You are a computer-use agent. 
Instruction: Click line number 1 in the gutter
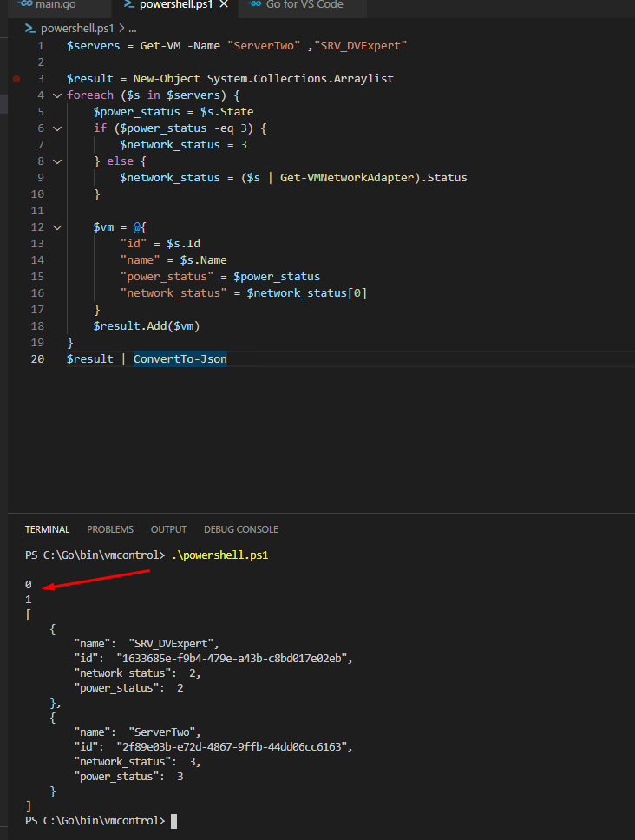point(41,46)
